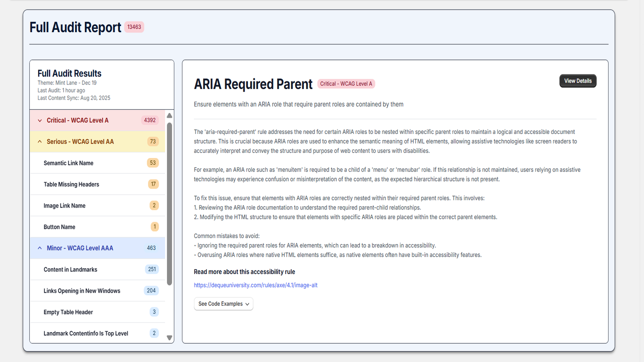Viewport: 644px width, 362px height.
Task: Open the dequeuniversity.com rule link
Action: 256,285
